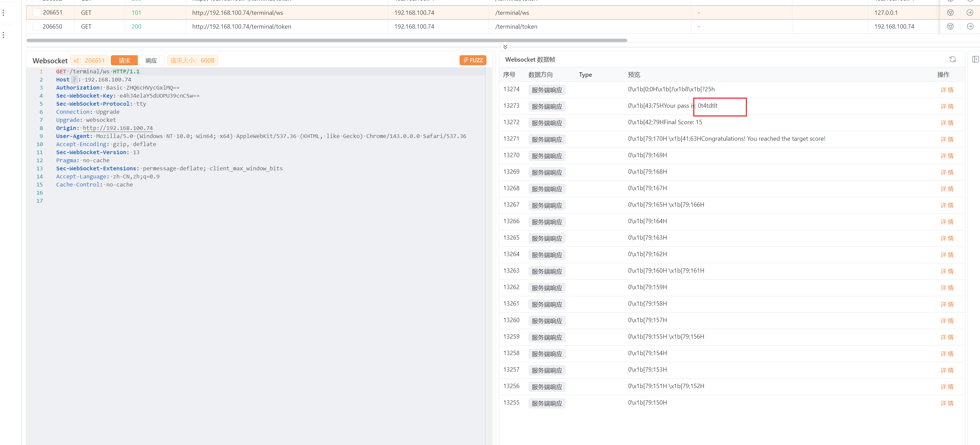Click arrow-right icon for request 206650
This screenshot has height=445, width=980.
(x=970, y=27)
